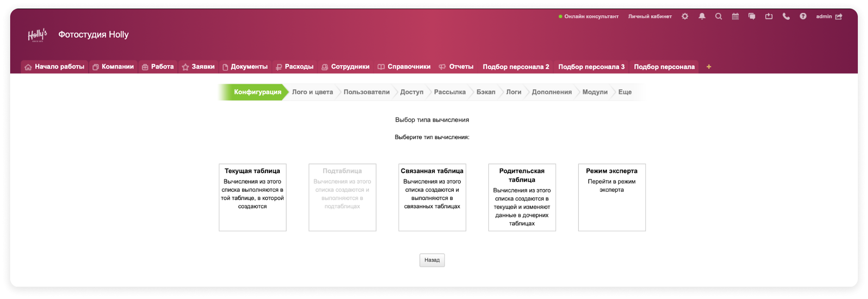Click the notifications bell icon

[702, 17]
